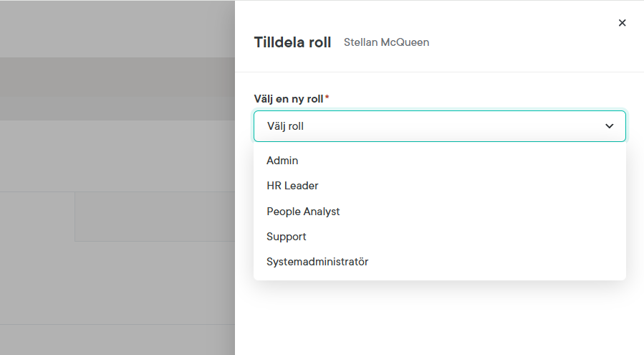Viewport: 644px width, 355px height.
Task: Click the chevron arrow in role dropdown
Action: pyautogui.click(x=610, y=126)
